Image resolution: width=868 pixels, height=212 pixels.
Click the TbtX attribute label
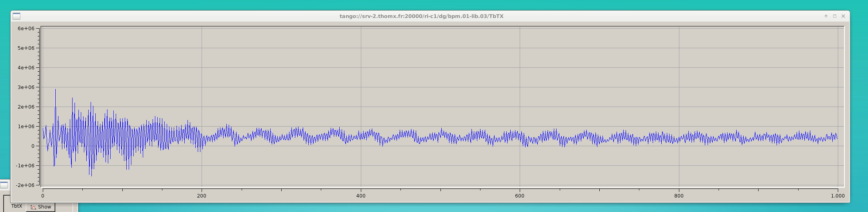coord(16,206)
